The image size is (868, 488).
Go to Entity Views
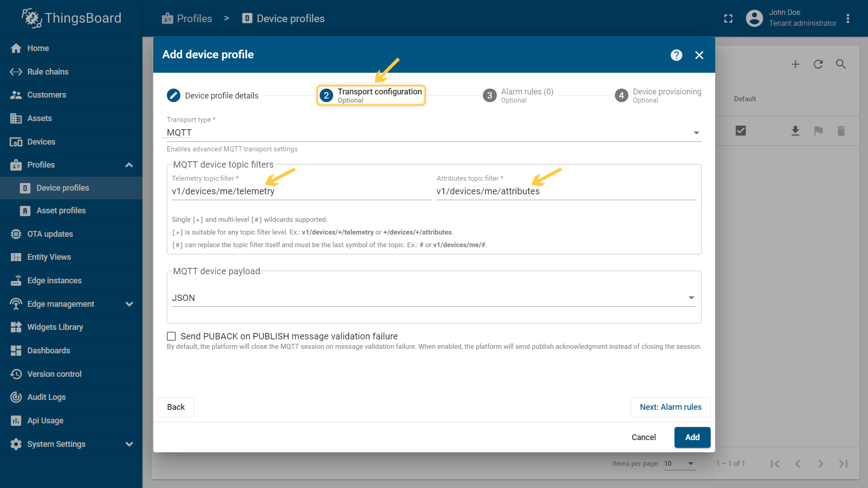coord(71,257)
